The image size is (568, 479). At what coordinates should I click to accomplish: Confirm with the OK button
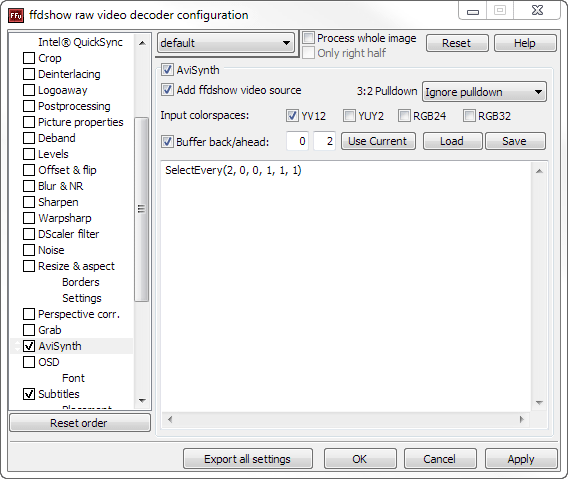[x=360, y=459]
